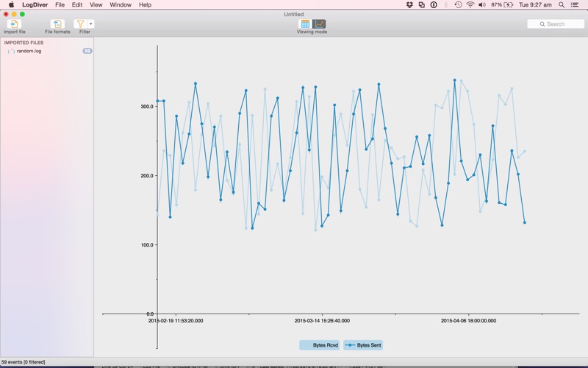Click the volume menu bar icon

pyautogui.click(x=482, y=5)
